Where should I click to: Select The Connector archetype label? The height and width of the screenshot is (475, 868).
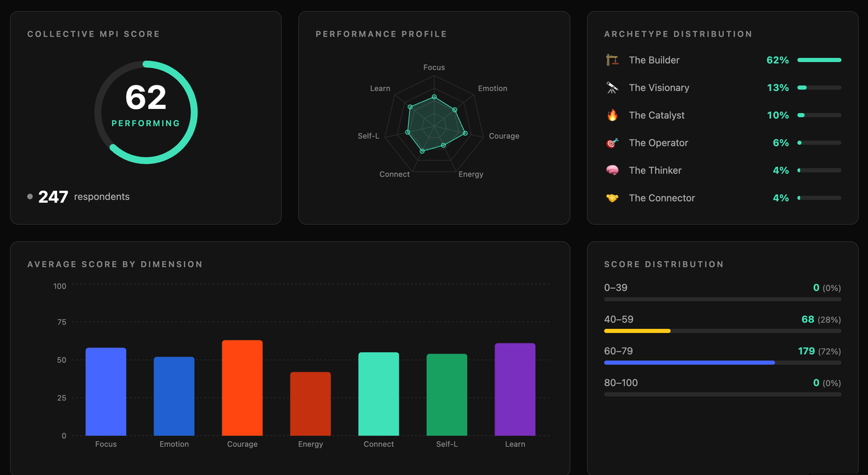[662, 198]
